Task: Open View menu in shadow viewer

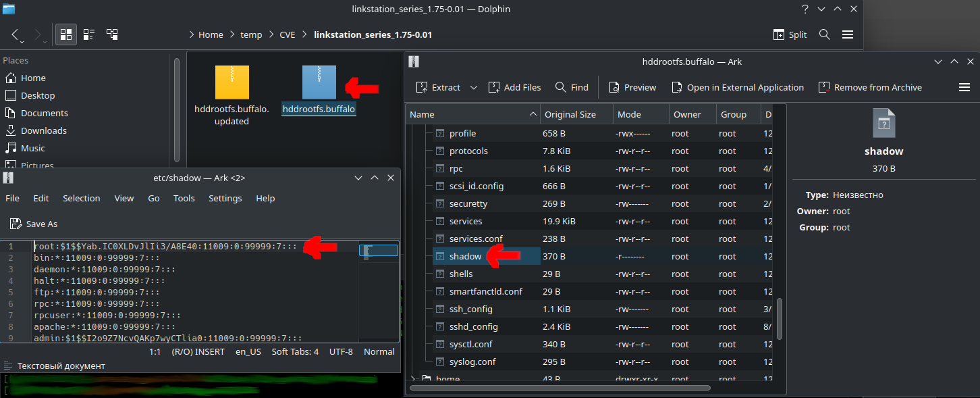Action: pos(124,198)
